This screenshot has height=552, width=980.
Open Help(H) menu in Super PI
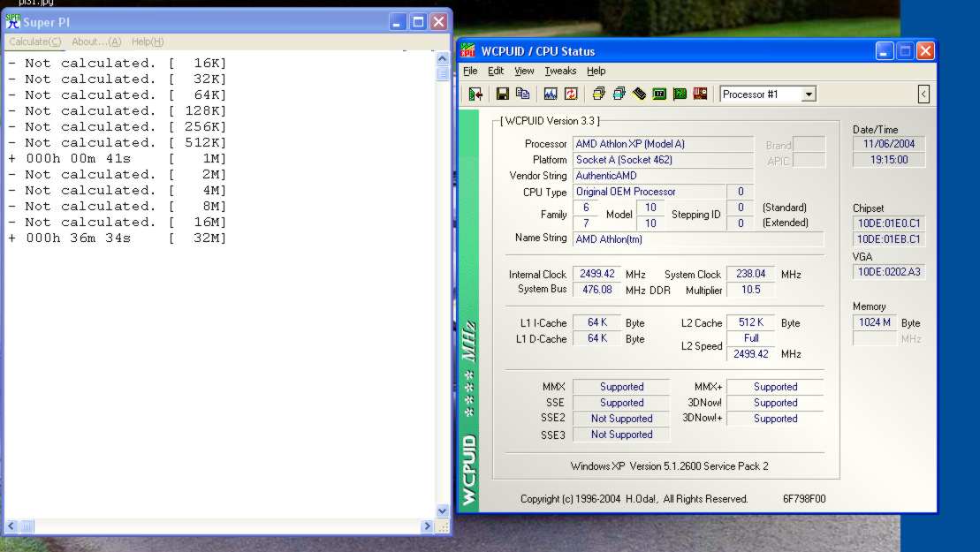click(x=148, y=42)
